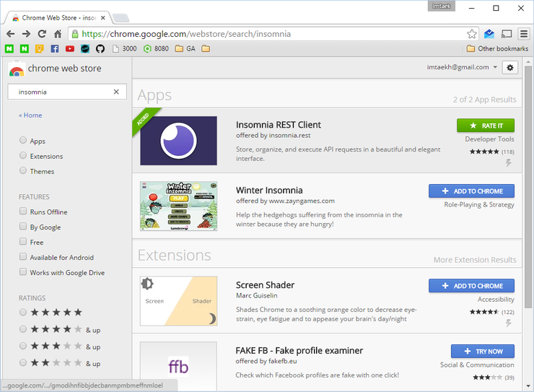Open the Social & Communication category link

pos(477,365)
